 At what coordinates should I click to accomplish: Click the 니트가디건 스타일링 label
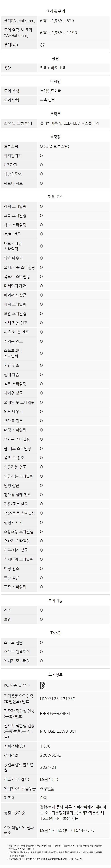pos(13,246)
